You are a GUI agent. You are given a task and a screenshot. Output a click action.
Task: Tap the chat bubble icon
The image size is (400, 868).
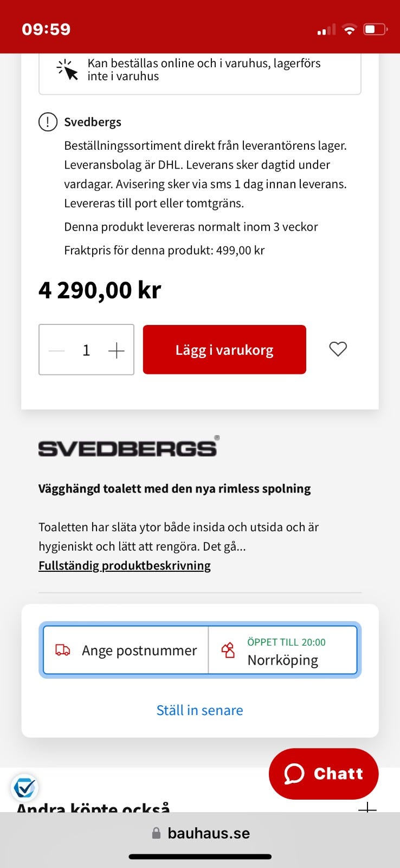[294, 774]
